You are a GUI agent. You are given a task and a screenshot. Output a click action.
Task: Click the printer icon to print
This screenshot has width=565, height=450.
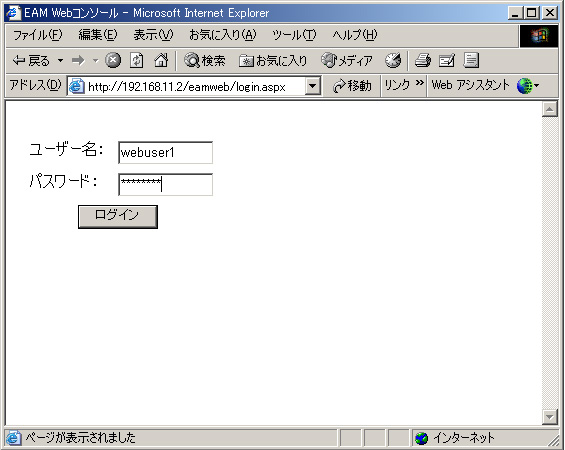tap(423, 60)
